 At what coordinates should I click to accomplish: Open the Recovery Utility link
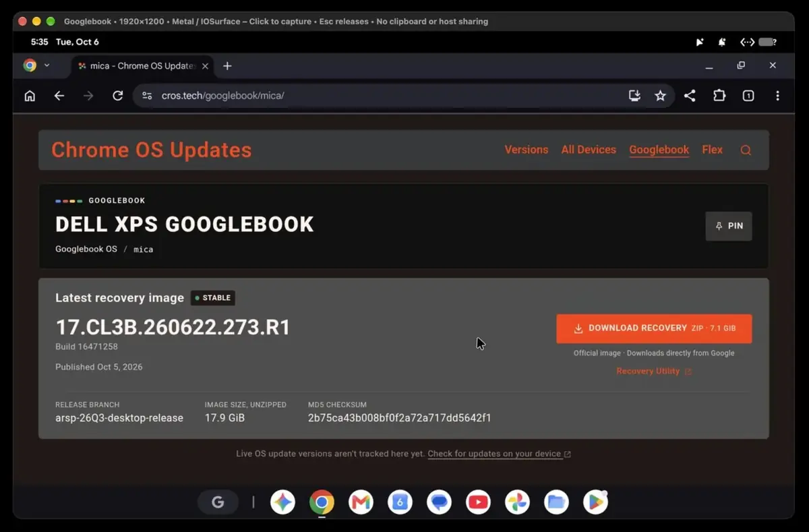[x=654, y=372]
